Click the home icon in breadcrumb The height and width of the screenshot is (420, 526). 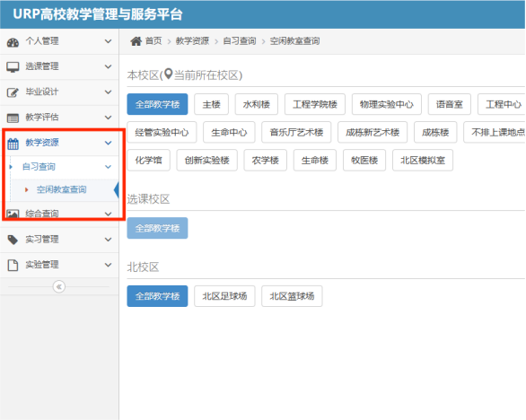pyautogui.click(x=136, y=41)
